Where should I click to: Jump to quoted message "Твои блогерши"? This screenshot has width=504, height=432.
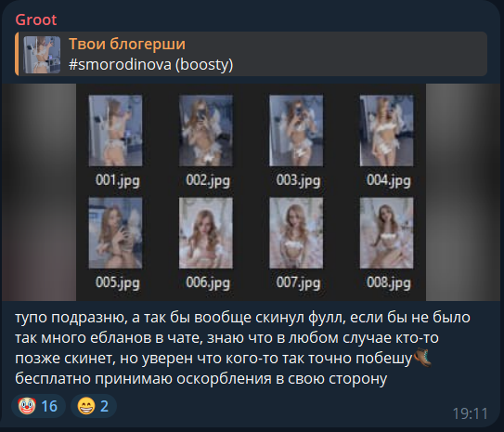coord(127,44)
